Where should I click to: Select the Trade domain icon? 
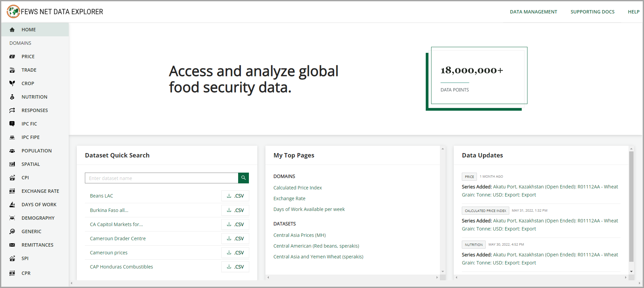tap(12, 70)
